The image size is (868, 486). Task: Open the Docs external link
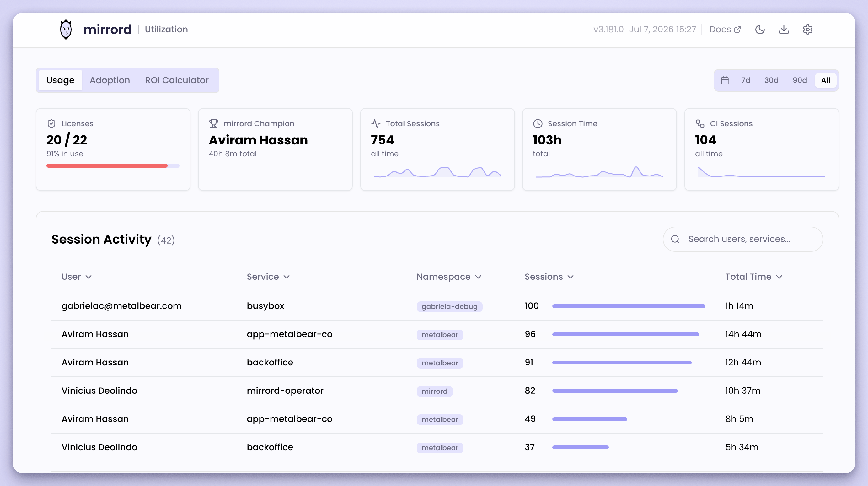[725, 29]
